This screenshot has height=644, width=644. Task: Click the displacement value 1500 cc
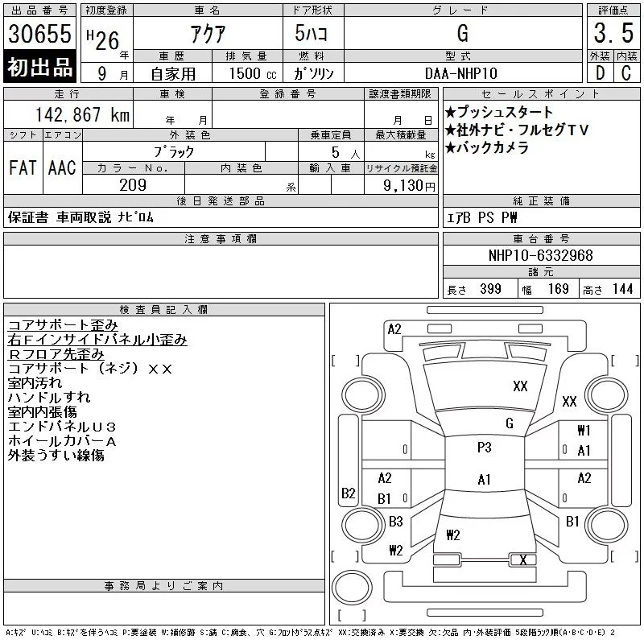coord(253,73)
